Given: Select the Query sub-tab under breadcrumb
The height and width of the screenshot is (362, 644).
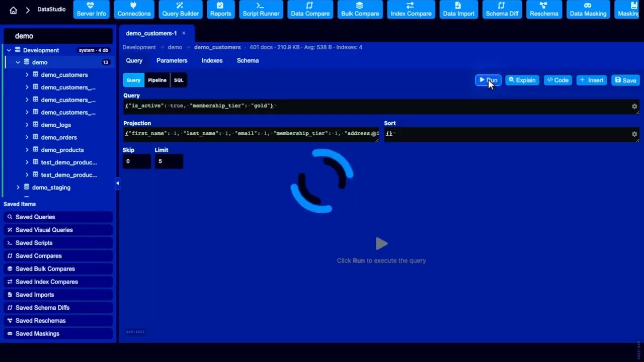Looking at the screenshot, I should tap(134, 60).
